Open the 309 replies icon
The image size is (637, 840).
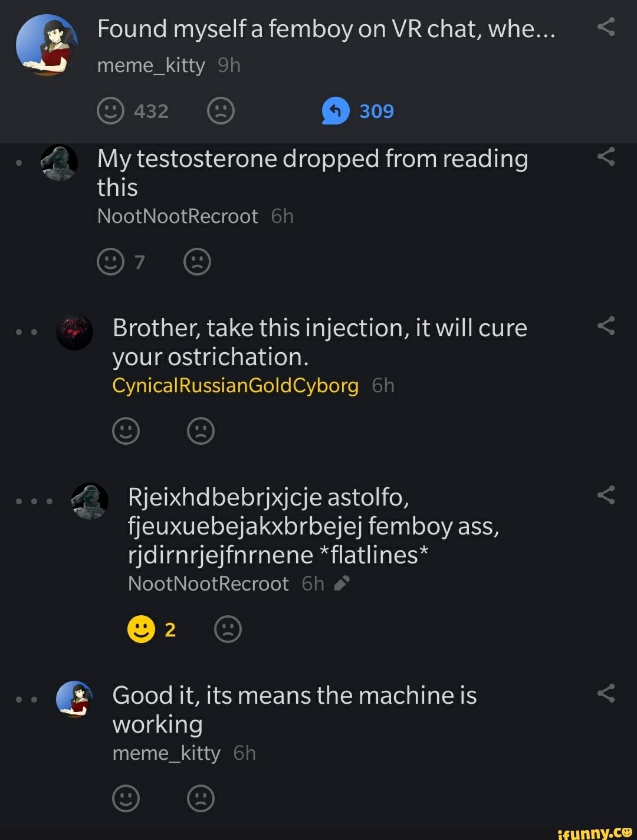click(x=336, y=111)
